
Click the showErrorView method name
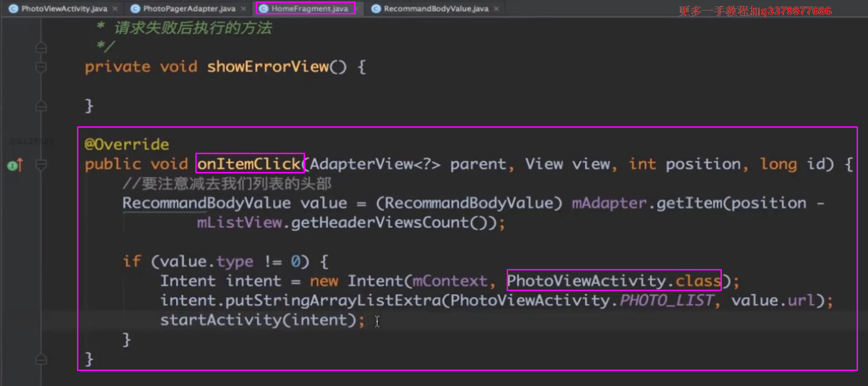click(x=268, y=67)
